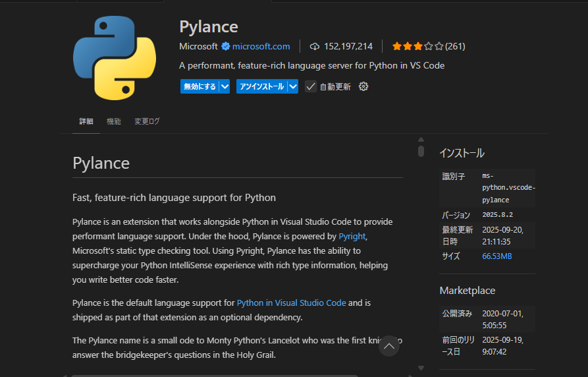The width and height of the screenshot is (588, 377).
Task: Click the star rating for Pylance
Action: tap(417, 46)
